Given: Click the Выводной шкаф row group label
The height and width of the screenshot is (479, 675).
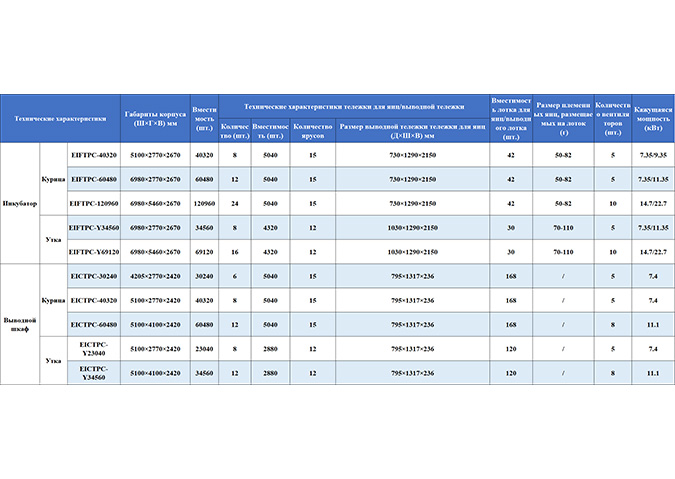Looking at the screenshot, I should (20, 324).
